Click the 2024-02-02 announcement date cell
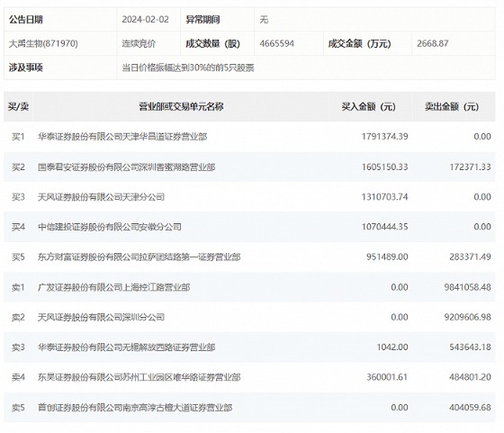This screenshot has height=433, width=504. point(145,19)
